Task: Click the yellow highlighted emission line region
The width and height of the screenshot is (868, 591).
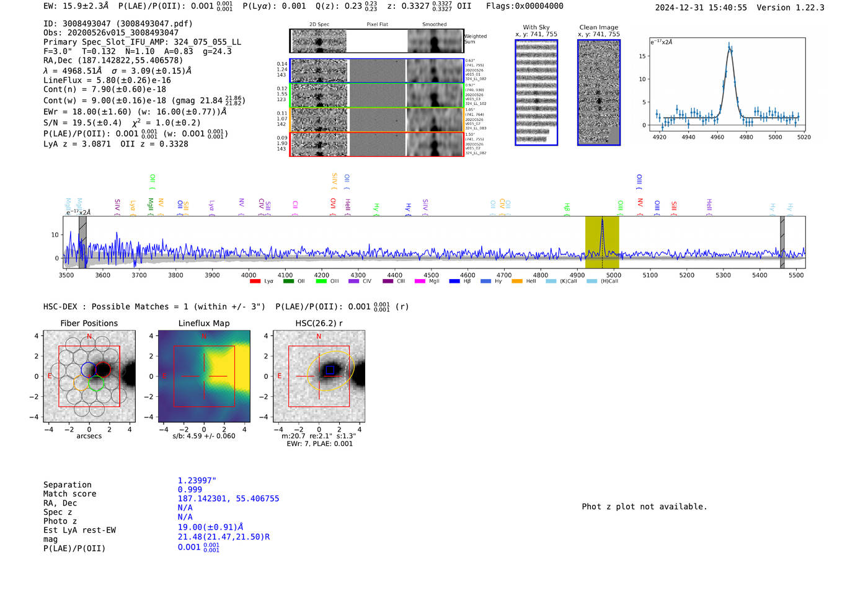Action: (602, 242)
